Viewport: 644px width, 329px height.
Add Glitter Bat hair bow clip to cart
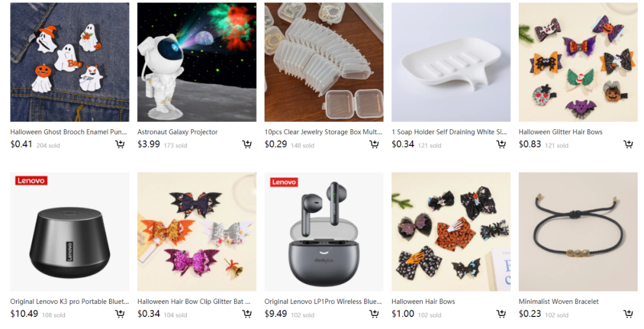pos(247,314)
